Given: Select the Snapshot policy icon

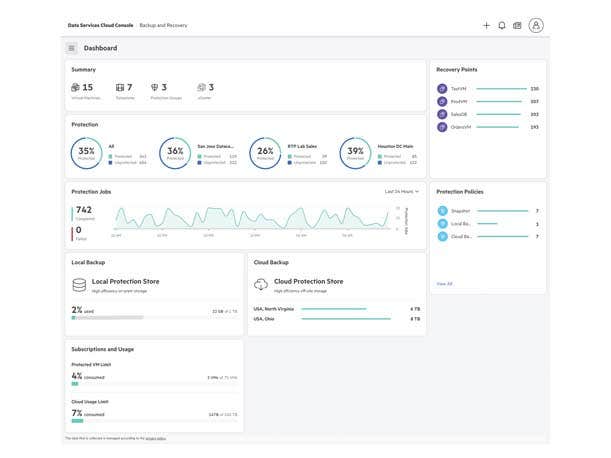Looking at the screenshot, I should coord(442,211).
